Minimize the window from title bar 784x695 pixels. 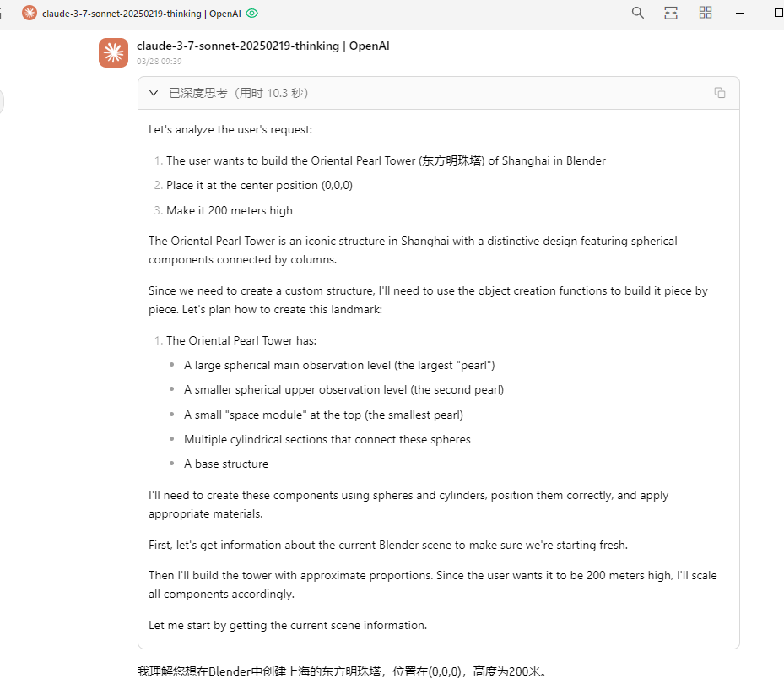(740, 13)
